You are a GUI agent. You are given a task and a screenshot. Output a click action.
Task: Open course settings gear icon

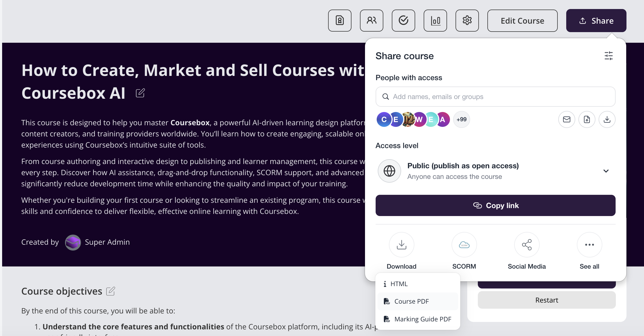pos(467,21)
